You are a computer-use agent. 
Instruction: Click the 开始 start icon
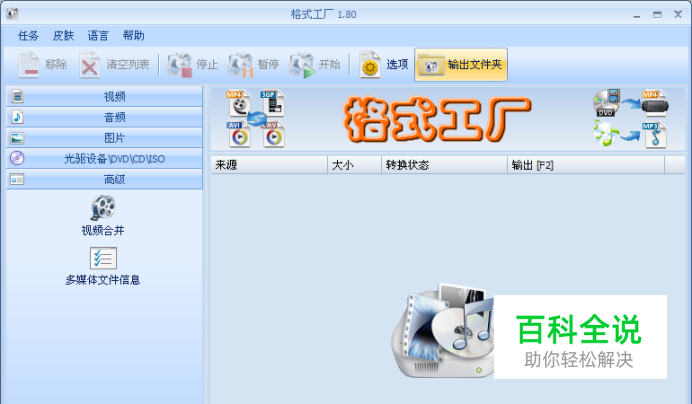tap(302, 65)
